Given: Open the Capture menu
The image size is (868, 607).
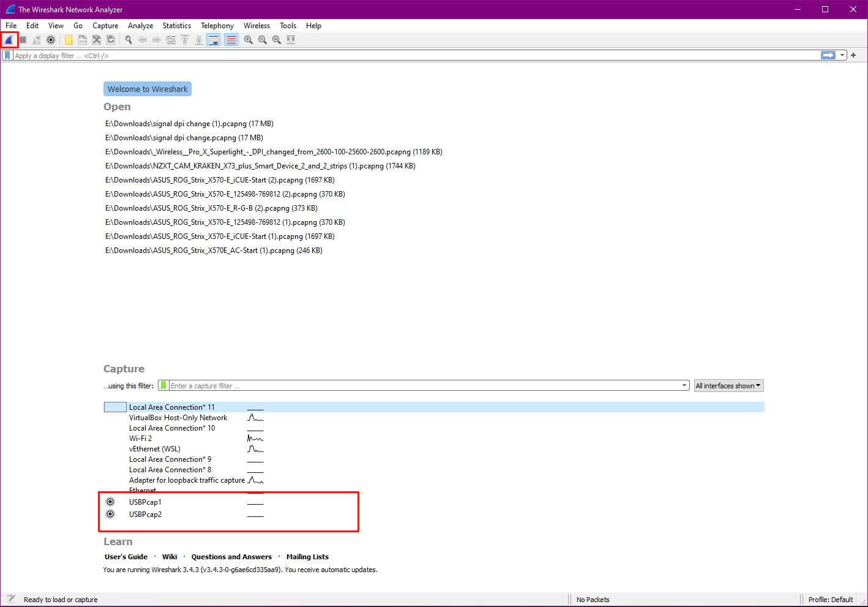Looking at the screenshot, I should pos(105,26).
